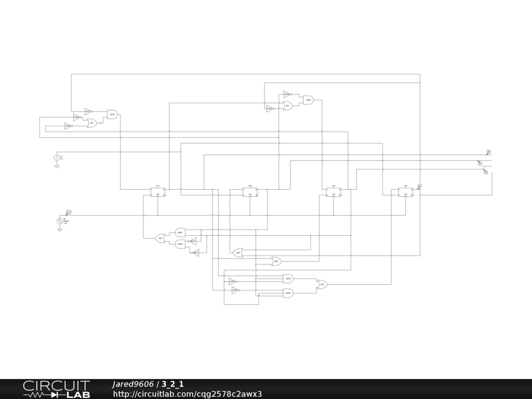Screen dimensions: 532x399
Task: Select the AND5 gate symbol
Action: coord(288,278)
